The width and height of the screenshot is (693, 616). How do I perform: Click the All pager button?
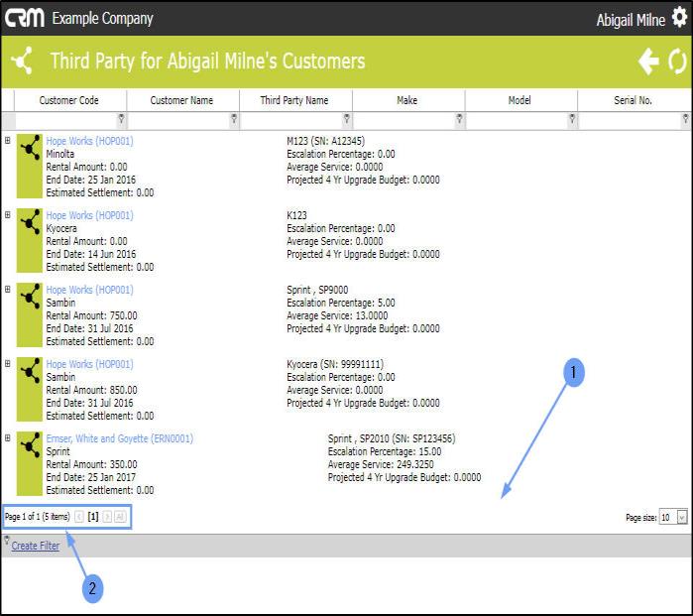tap(120, 517)
